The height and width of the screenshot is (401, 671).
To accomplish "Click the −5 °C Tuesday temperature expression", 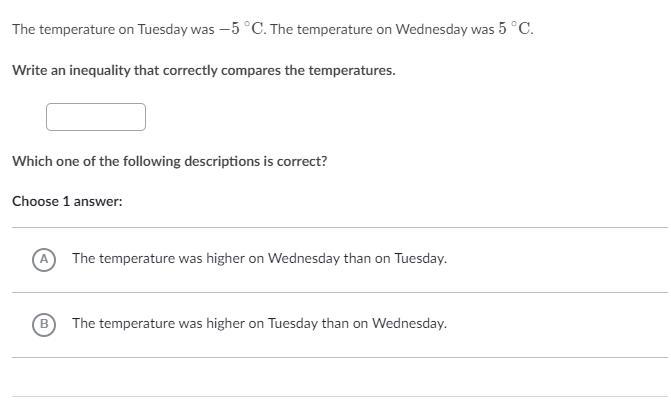I will coord(242,29).
